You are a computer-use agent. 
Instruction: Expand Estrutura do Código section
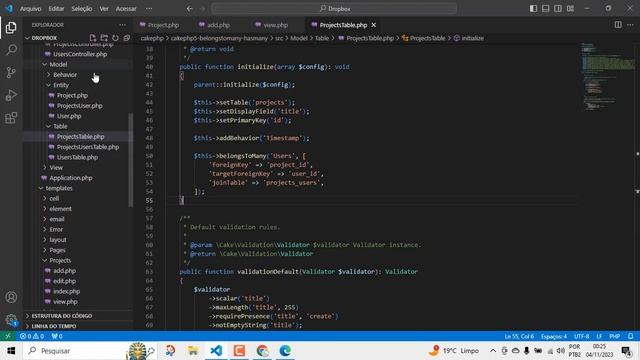pos(62,316)
